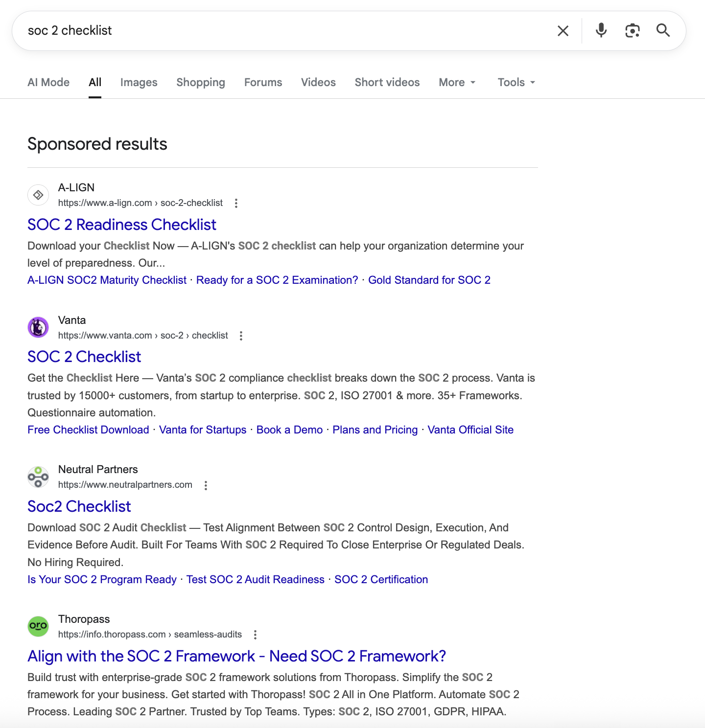Clear the search box with the X icon

click(x=563, y=31)
